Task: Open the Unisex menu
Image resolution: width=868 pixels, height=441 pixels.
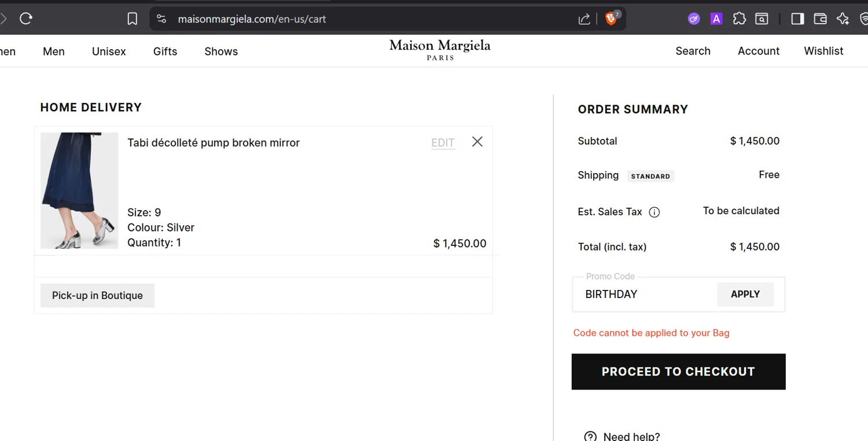Action: point(109,52)
